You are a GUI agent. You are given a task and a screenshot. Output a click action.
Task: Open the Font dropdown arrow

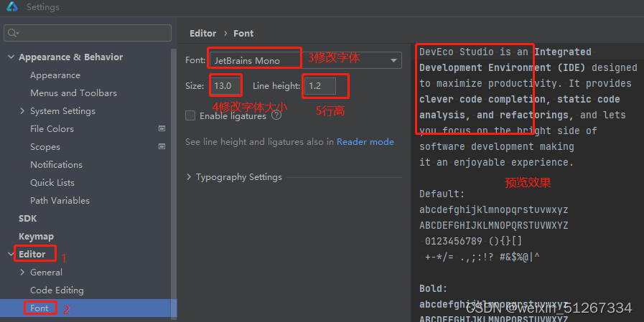[x=393, y=61]
